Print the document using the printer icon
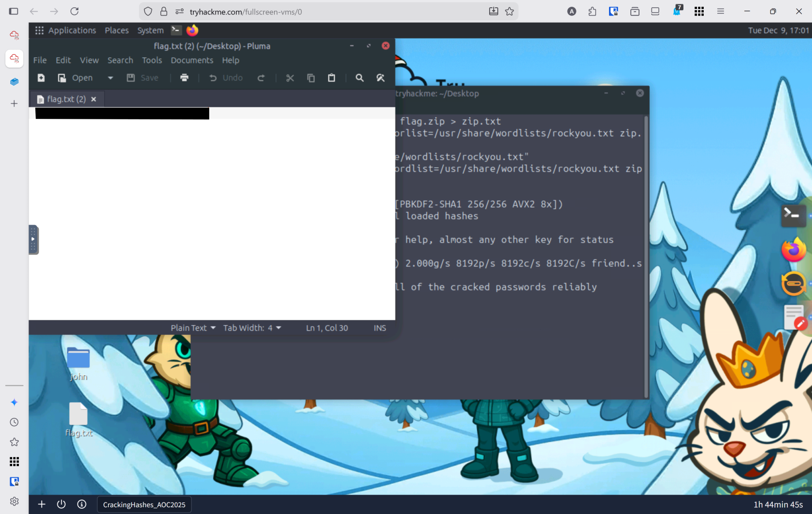Image resolution: width=812 pixels, height=514 pixels. 184,78
